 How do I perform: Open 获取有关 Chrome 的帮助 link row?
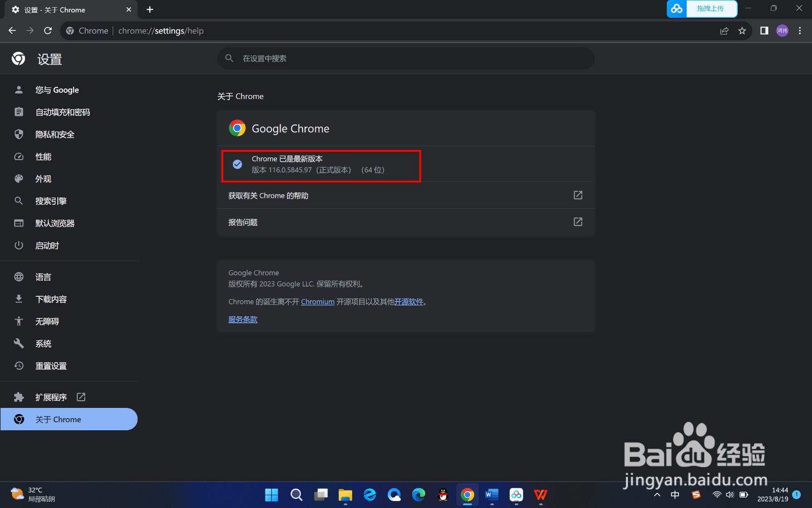click(x=405, y=196)
